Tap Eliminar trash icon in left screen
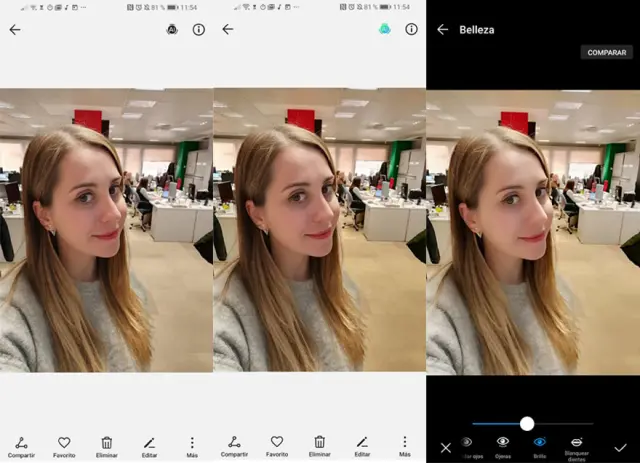The width and height of the screenshot is (640, 463). [107, 445]
